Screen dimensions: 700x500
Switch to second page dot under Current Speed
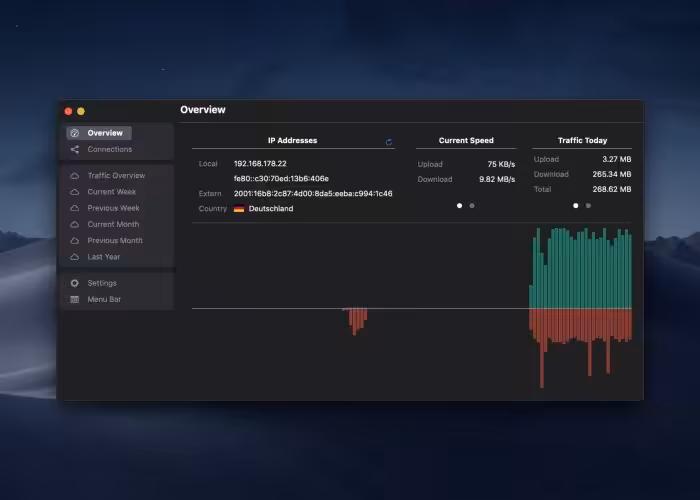tap(472, 206)
